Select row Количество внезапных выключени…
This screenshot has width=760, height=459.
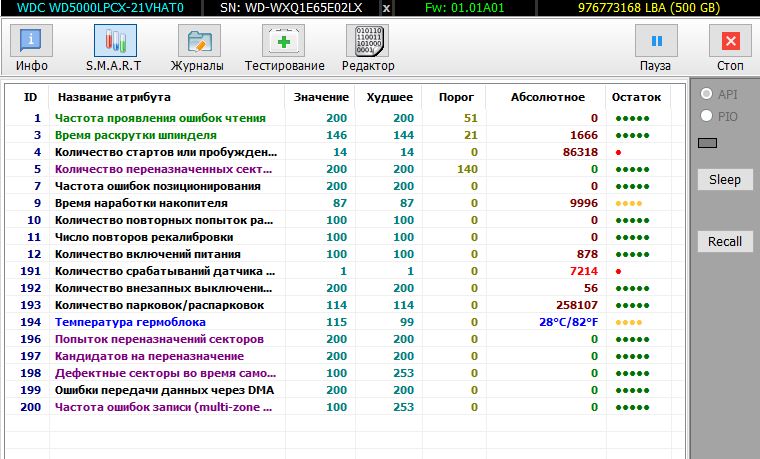(345, 288)
